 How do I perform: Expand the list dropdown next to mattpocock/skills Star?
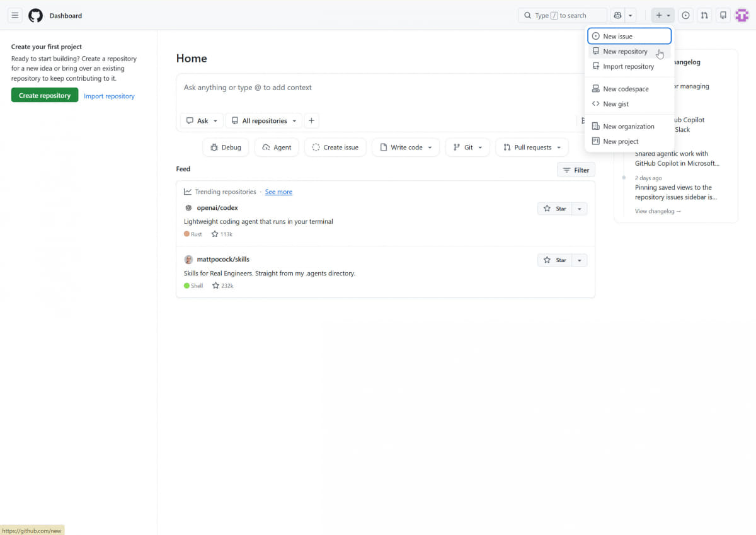(x=579, y=260)
